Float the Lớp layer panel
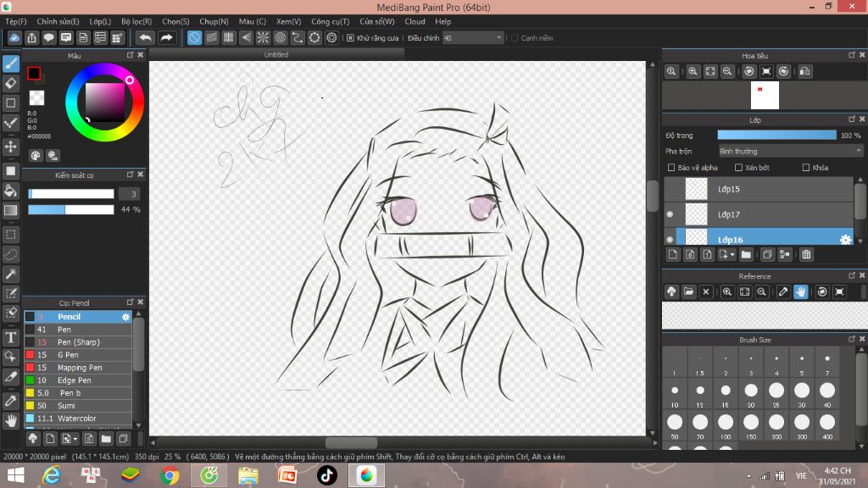The width and height of the screenshot is (868, 488). (x=852, y=119)
